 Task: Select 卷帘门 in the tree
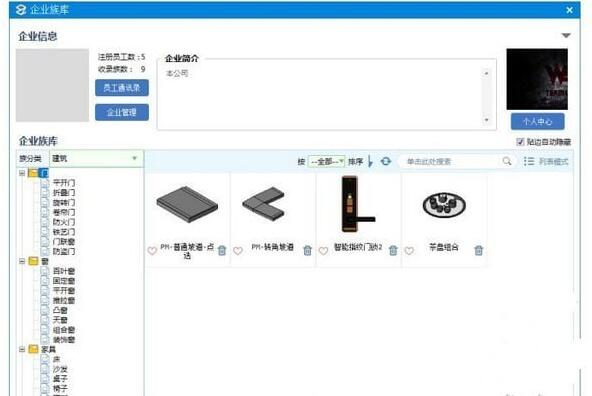64,212
